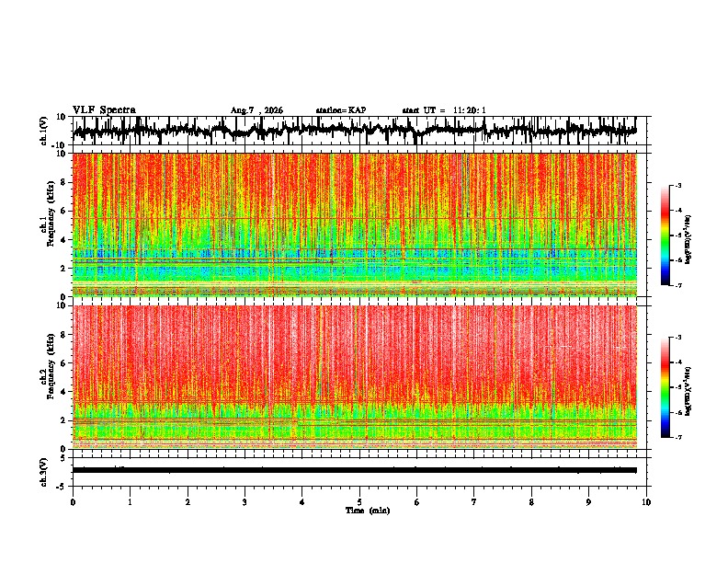
Task: Click the VLF Spectra title text
Action: click(104, 110)
